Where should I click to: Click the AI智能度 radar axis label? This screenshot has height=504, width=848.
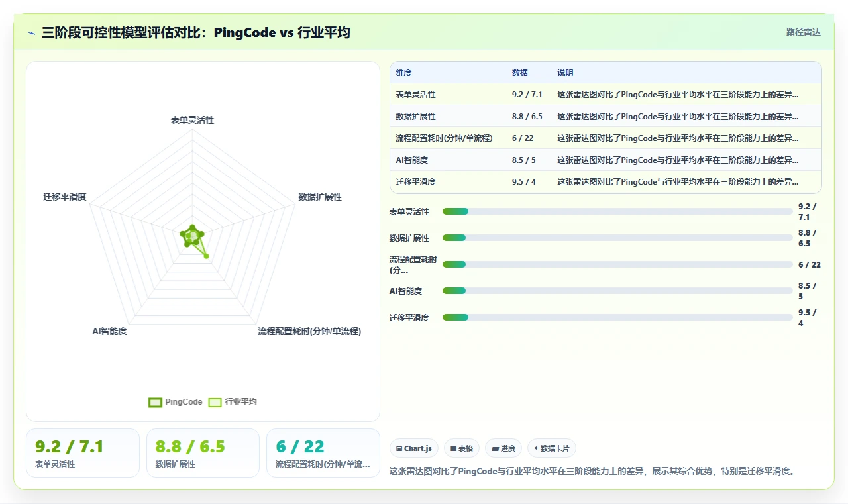pos(109,331)
